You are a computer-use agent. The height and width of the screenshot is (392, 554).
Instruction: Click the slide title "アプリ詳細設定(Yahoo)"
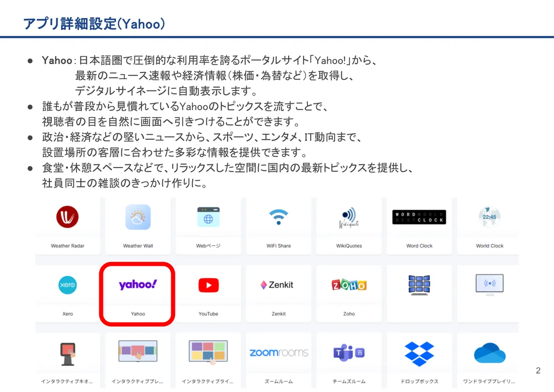tap(94, 24)
